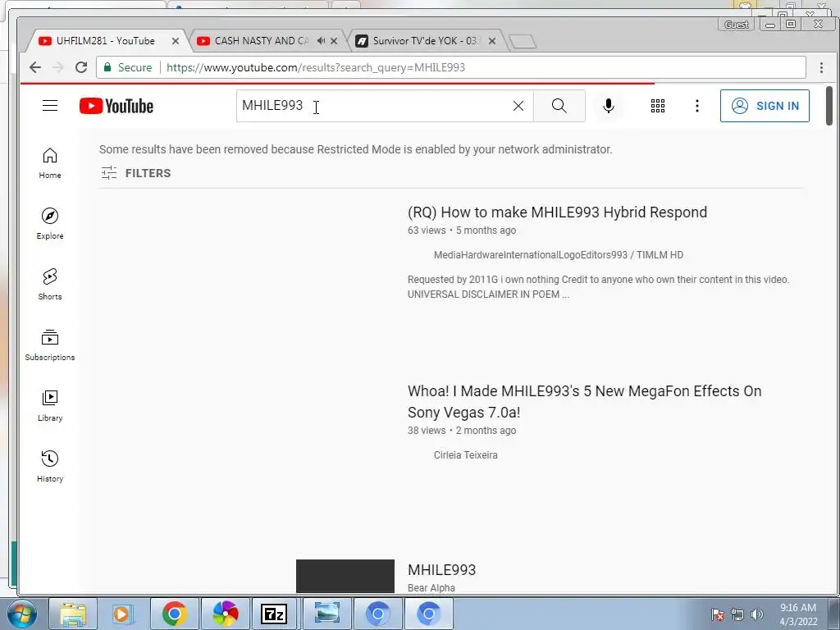Image resolution: width=840 pixels, height=630 pixels.
Task: Open "(RQ) How to make MHILE993 Hybrid Respond"
Action: pos(557,212)
